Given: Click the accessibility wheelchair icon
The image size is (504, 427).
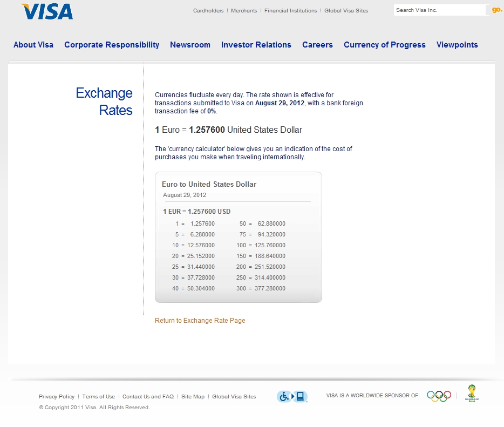Looking at the screenshot, I should click(x=284, y=396).
